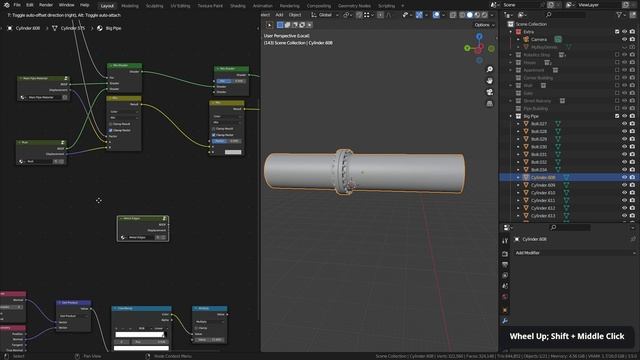This screenshot has width=640, height=360.
Task: Click Cylinder.608 in node editor breadcrumb
Action: (28, 28)
